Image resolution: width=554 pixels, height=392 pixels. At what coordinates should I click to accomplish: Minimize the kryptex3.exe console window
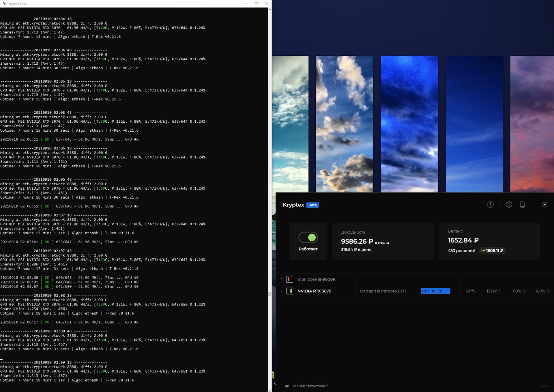coord(246,4)
